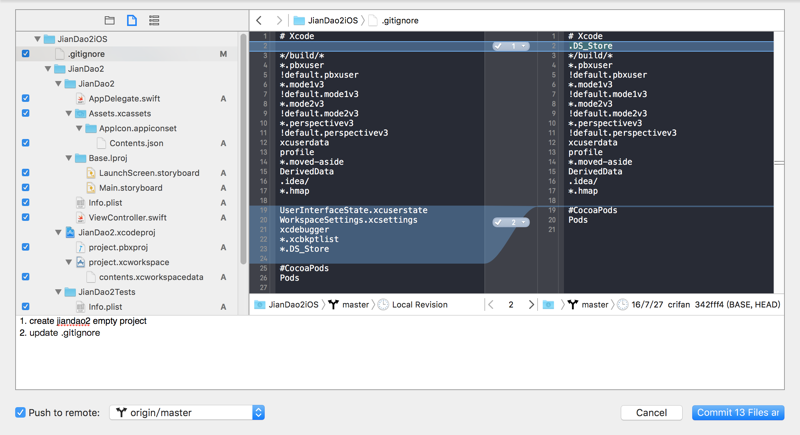Go forward with the right navigation arrow

tap(279, 20)
